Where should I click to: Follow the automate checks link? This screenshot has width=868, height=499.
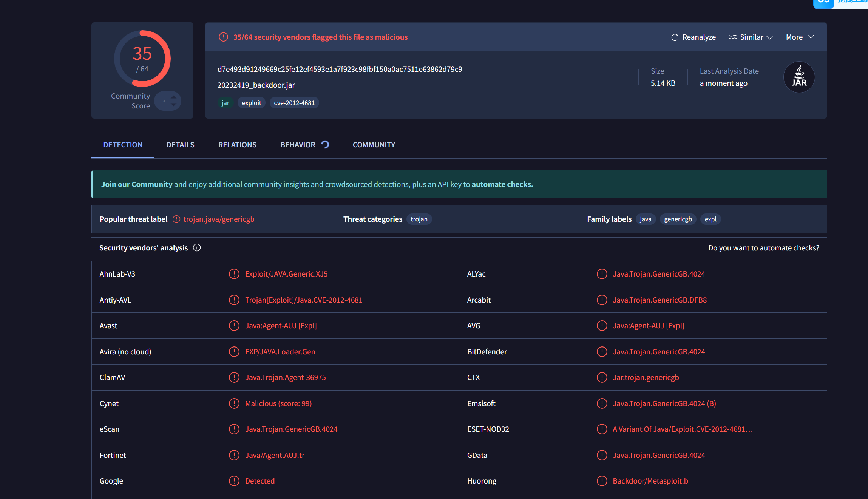coord(502,184)
